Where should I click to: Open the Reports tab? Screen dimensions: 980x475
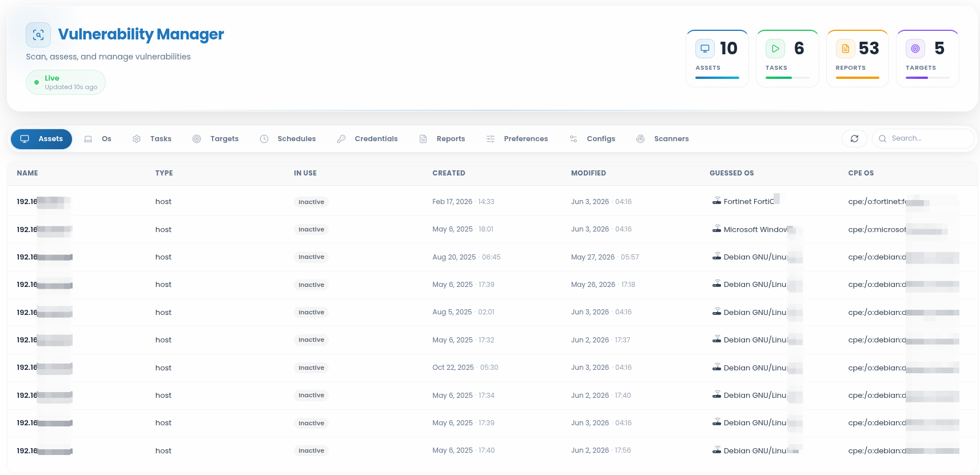442,139
